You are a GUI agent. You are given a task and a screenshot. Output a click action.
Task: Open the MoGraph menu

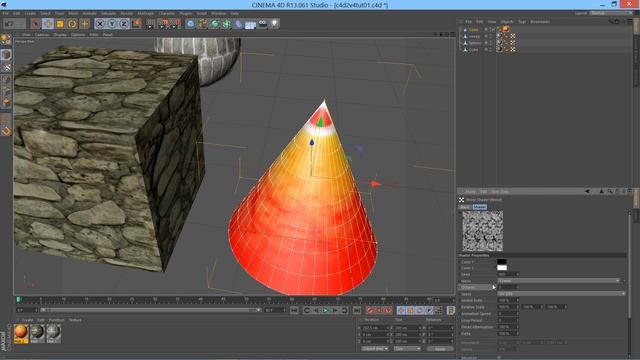[146, 13]
